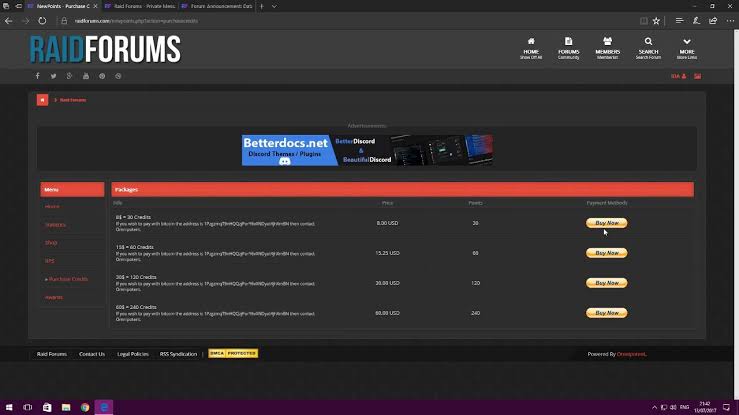Buy Now for the 30 Credits package
The width and height of the screenshot is (739, 415).
(607, 223)
